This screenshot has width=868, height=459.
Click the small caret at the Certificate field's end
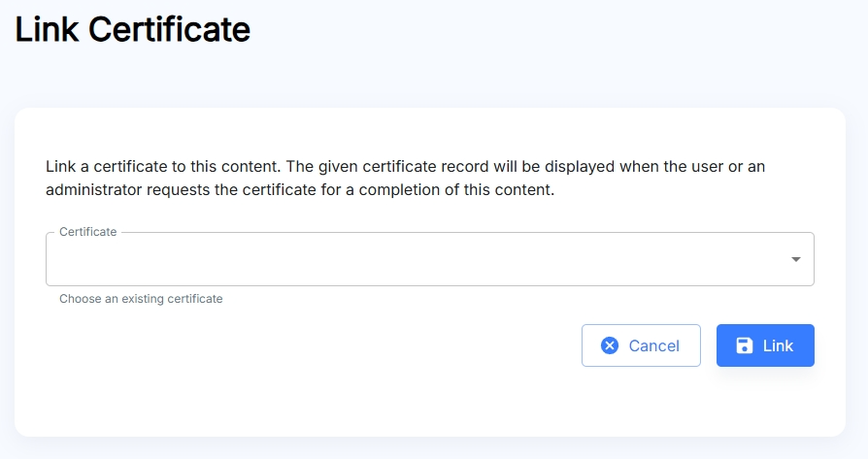coord(796,259)
